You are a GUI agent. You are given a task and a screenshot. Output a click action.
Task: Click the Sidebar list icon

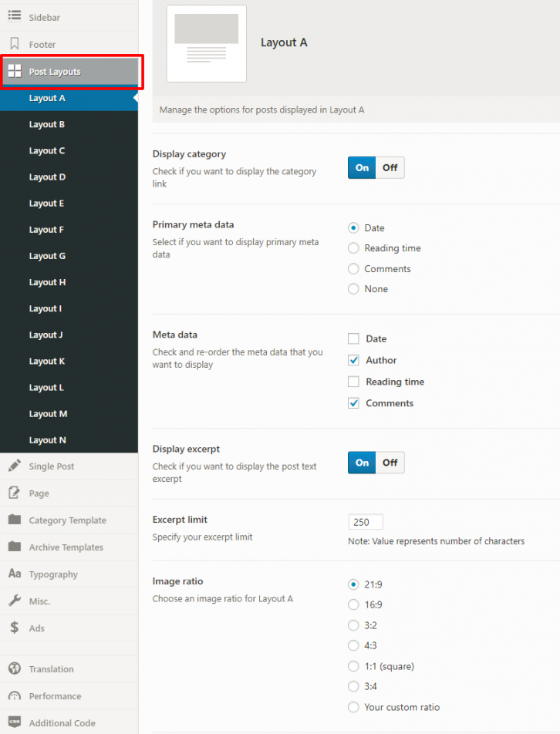pyautogui.click(x=15, y=16)
